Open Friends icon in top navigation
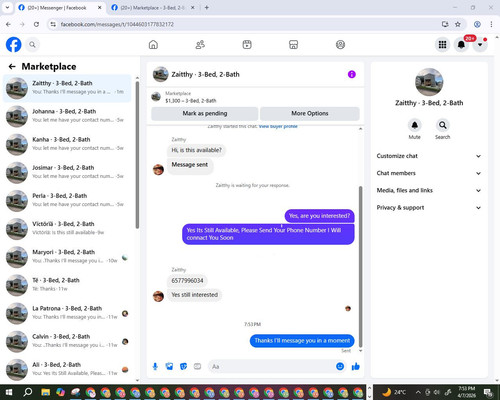This screenshot has width=500, height=400. coord(200,44)
